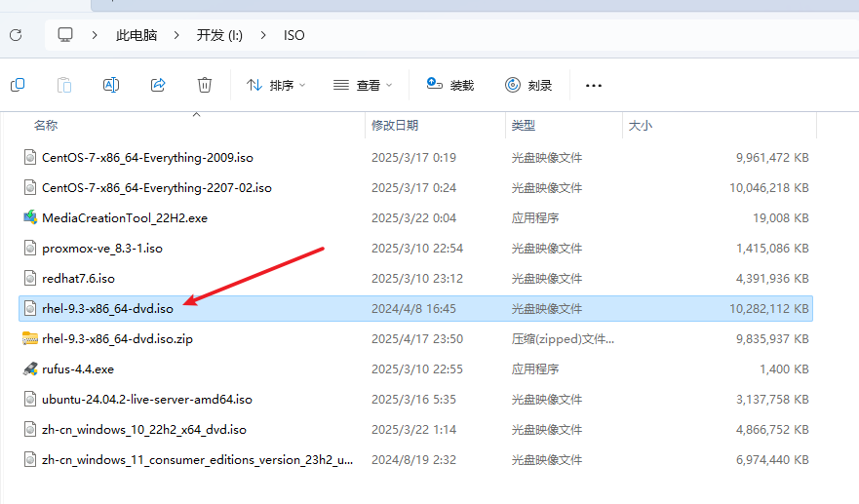Click the Paste clipboard icon in the toolbar
This screenshot has width=859, height=504.
tap(64, 85)
